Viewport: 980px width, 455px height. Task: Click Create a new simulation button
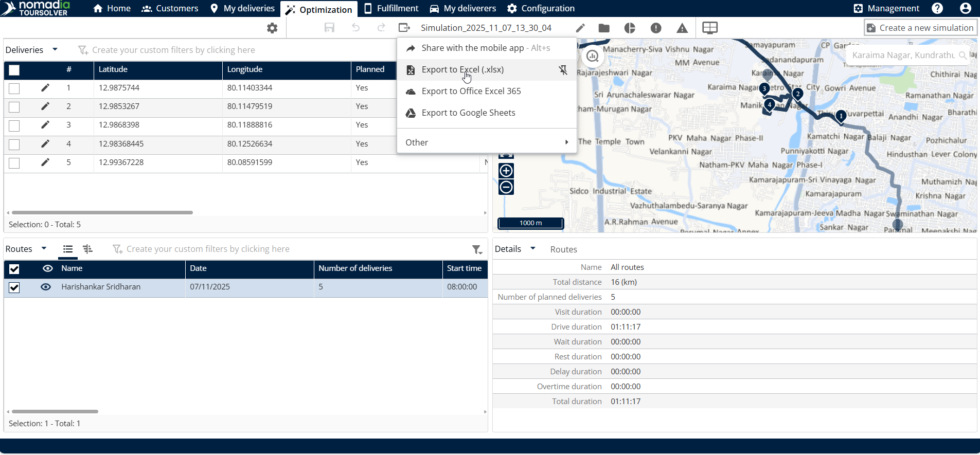pyautogui.click(x=920, y=28)
